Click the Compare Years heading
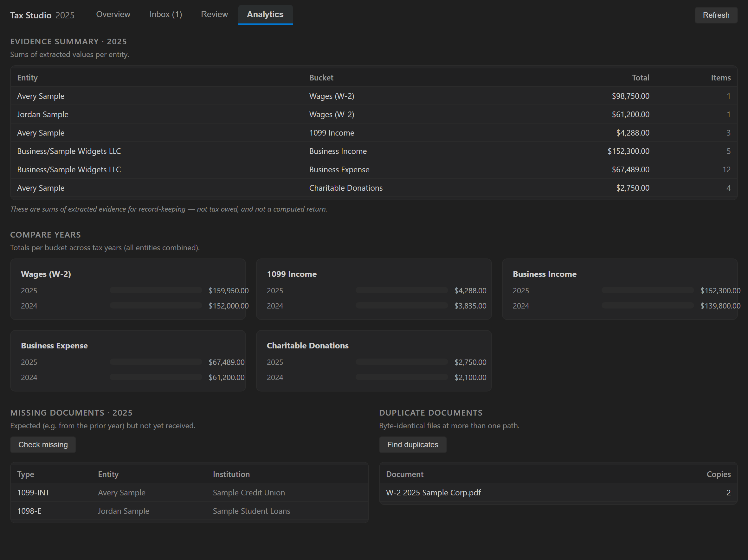748x560 pixels. click(x=46, y=235)
